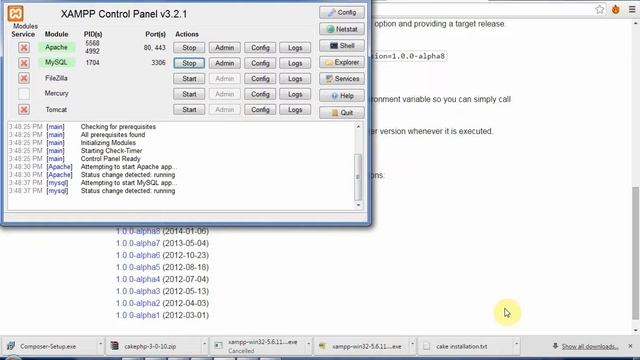The width and height of the screenshot is (640, 360).
Task: Open Config for Apache row
Action: pyautogui.click(x=260, y=48)
